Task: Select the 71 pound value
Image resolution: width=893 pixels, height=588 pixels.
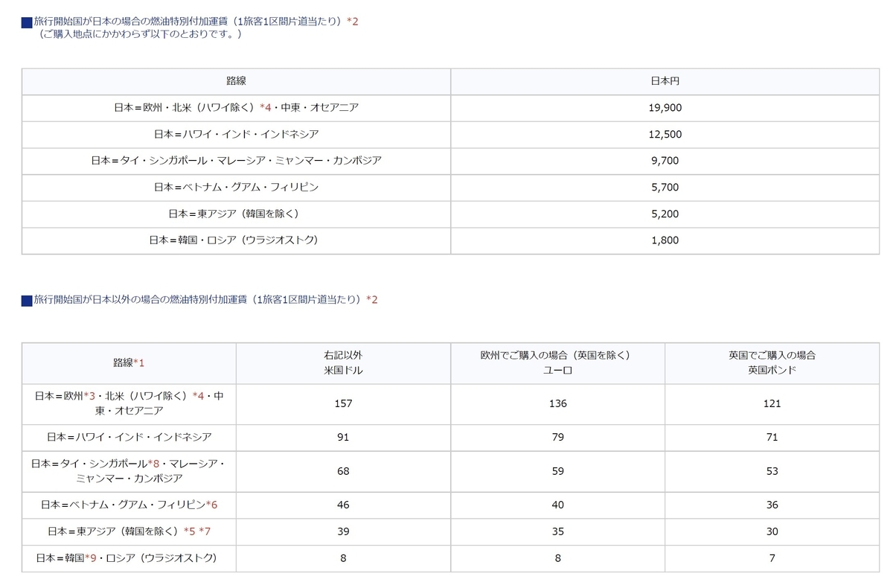Action: tap(772, 437)
